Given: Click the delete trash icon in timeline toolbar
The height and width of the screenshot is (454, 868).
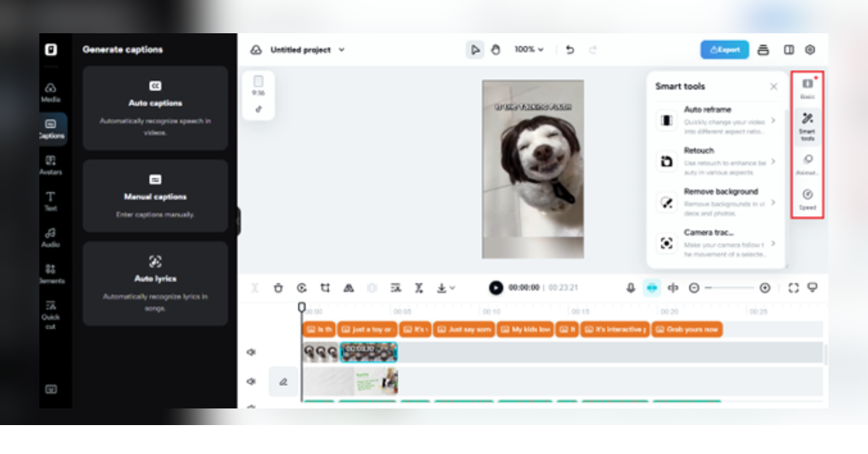Looking at the screenshot, I should [278, 288].
